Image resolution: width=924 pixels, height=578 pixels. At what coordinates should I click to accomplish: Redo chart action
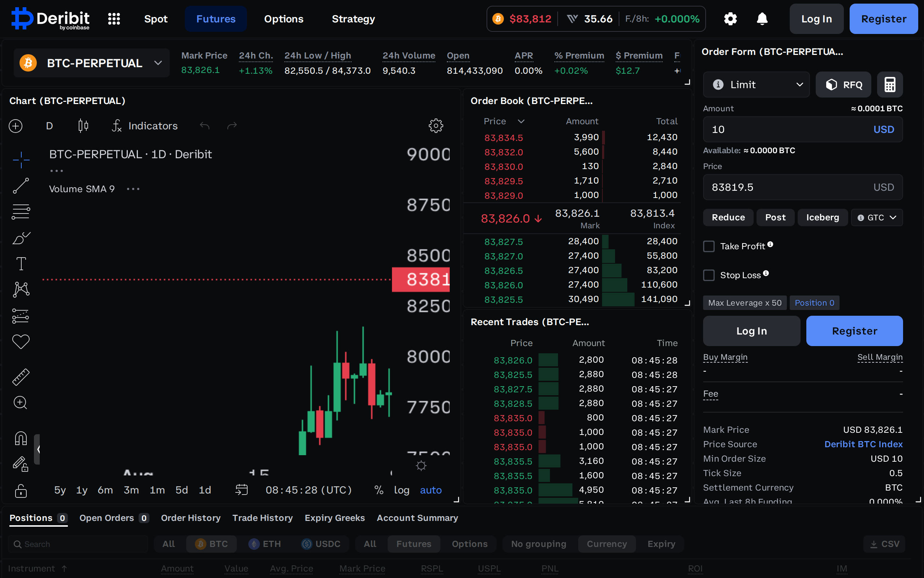coord(232,126)
